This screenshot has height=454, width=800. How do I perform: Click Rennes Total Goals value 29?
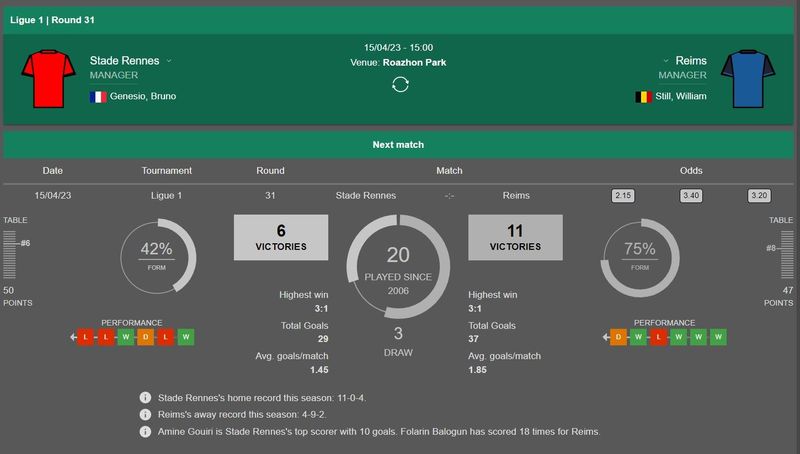point(323,339)
